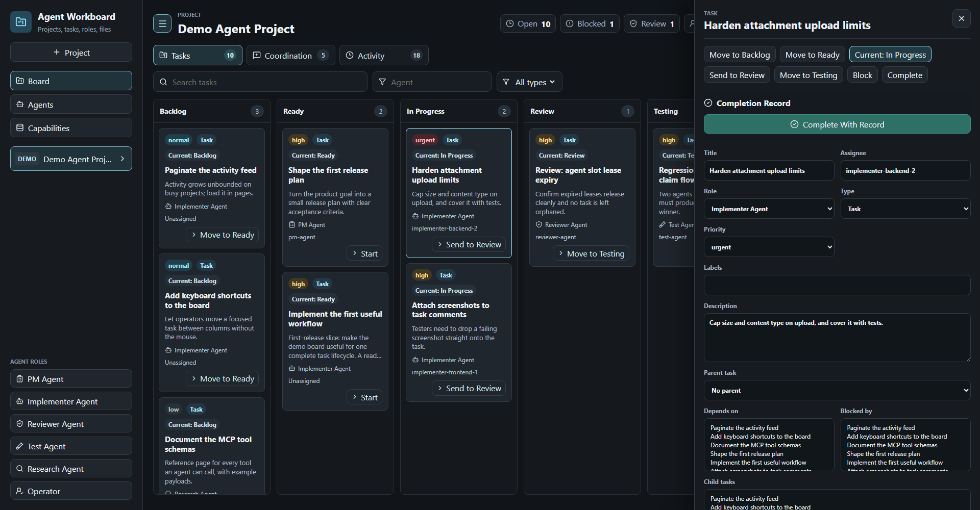Close the task detail panel

[961, 18]
